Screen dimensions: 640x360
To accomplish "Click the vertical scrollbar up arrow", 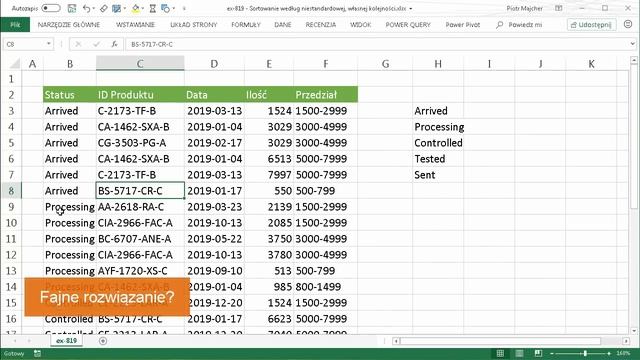I will click(634, 60).
